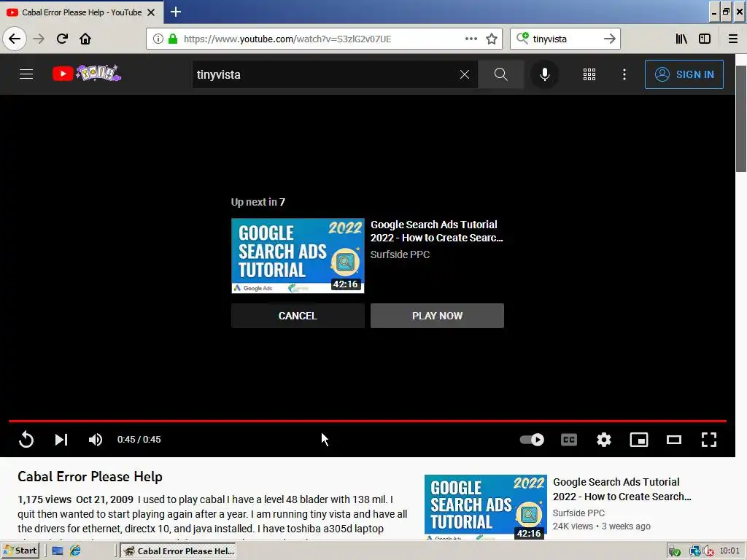
Task: Click the video title Cabal Error Please Help
Action: click(x=90, y=477)
